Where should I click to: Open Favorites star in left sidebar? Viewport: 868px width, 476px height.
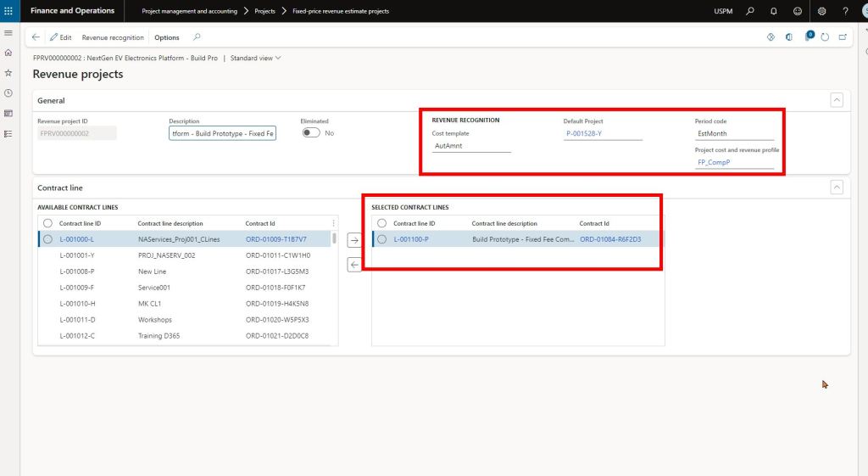click(x=8, y=73)
